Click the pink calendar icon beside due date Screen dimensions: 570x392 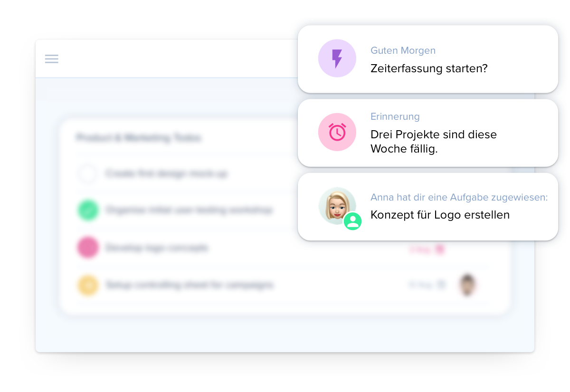click(x=440, y=249)
